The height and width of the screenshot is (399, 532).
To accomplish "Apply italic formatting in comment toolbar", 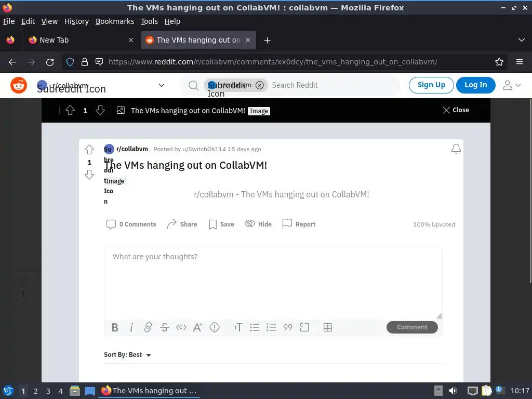I will [x=131, y=327].
